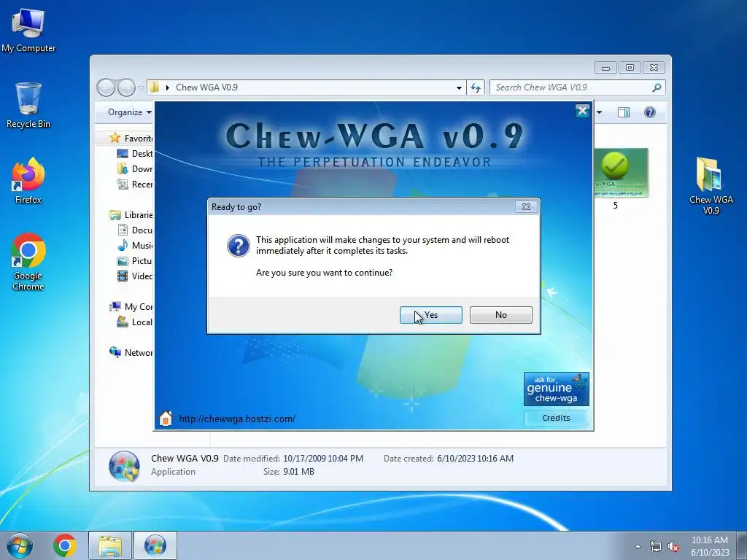Select Downloads in the navigation pane
The height and width of the screenshot is (560, 747).
click(134, 168)
